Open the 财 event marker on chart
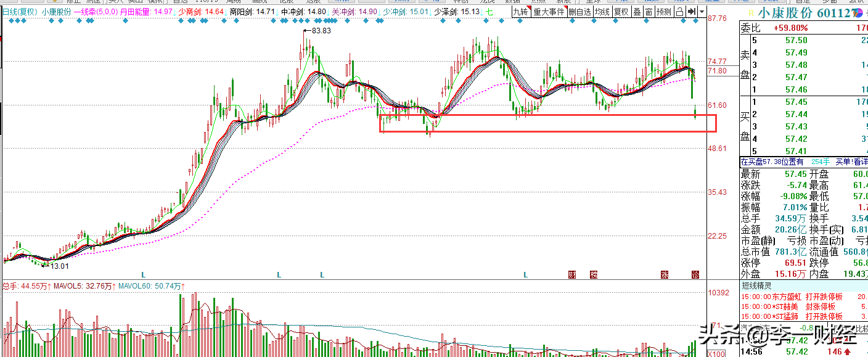The height and width of the screenshot is (357, 868). click(571, 274)
